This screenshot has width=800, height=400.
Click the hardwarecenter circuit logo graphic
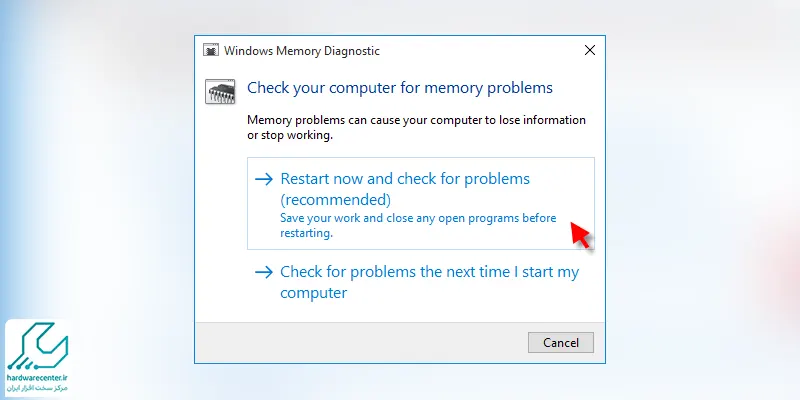pos(37,346)
